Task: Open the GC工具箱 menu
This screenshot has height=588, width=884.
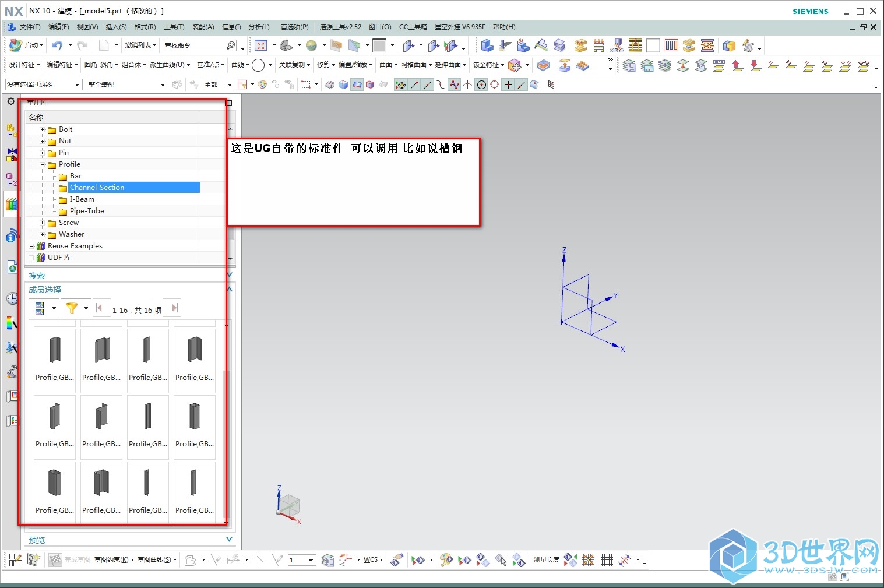Action: [x=413, y=27]
